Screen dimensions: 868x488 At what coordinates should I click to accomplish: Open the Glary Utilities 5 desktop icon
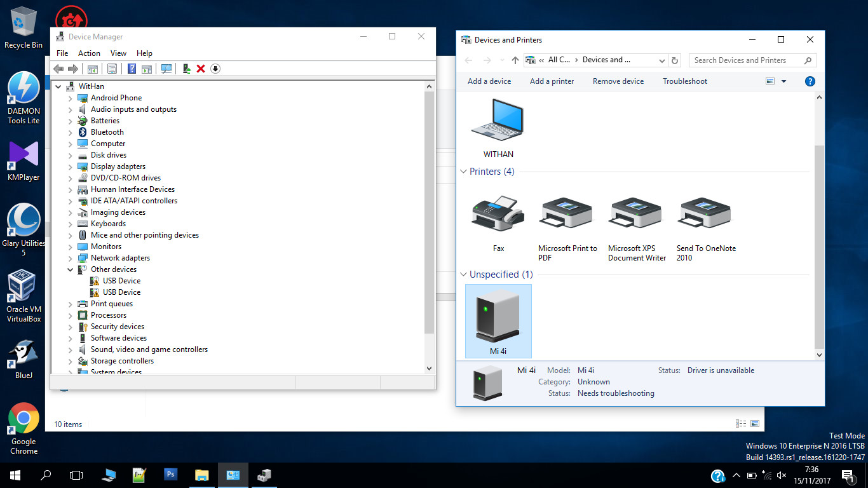pyautogui.click(x=24, y=230)
